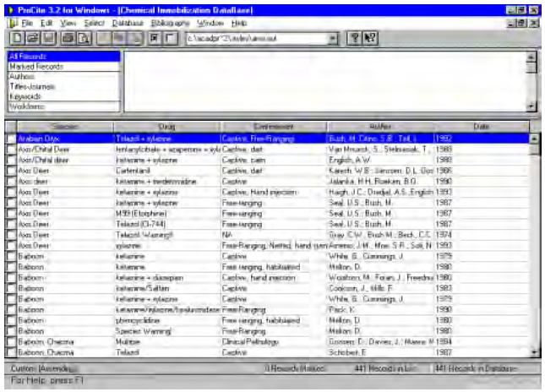Select Titles-Journals in the left list
The width and height of the screenshot is (545, 392).
(x=64, y=86)
